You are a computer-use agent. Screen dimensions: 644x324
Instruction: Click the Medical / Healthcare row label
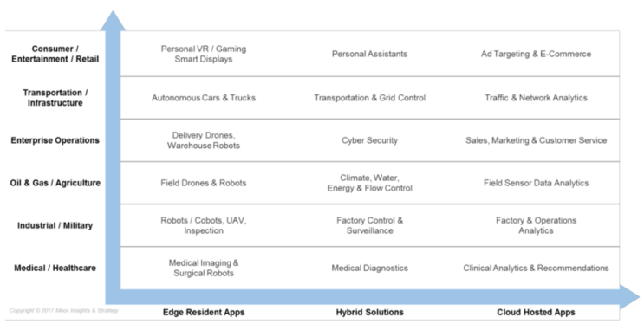tap(55, 269)
